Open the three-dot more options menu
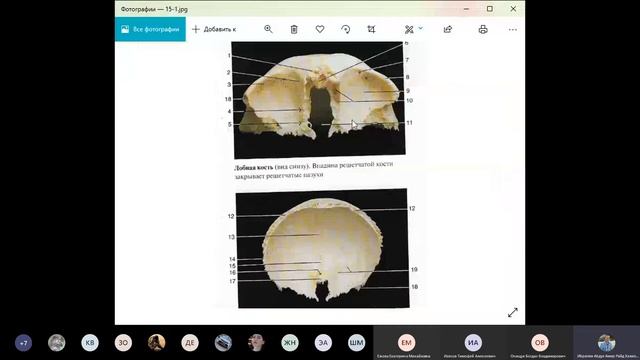The height and width of the screenshot is (360, 640). pyautogui.click(x=513, y=29)
